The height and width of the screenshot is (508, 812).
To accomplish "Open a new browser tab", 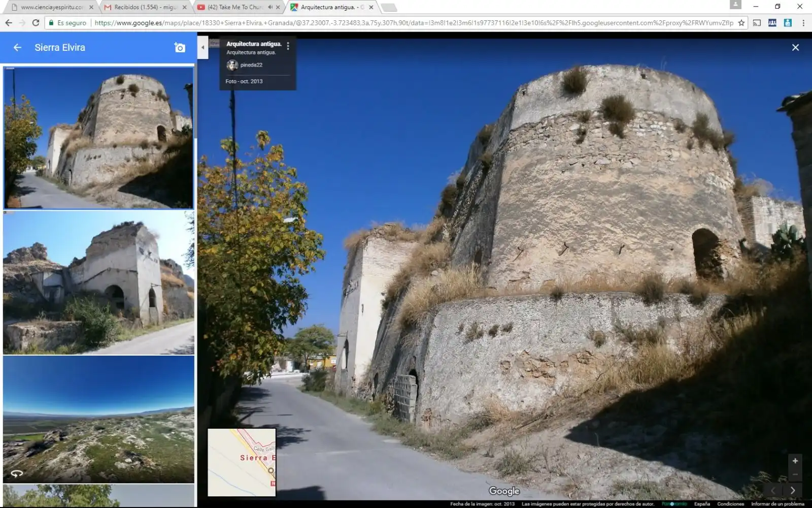I will point(389,7).
